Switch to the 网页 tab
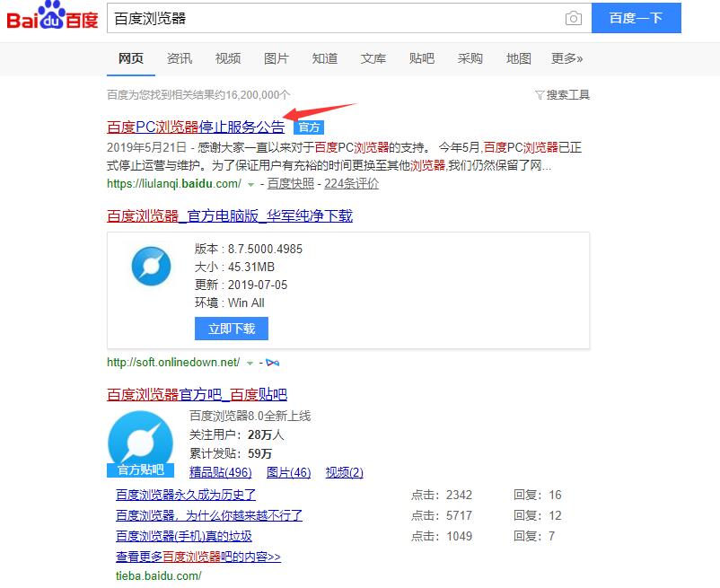The image size is (720, 588). coord(131,58)
